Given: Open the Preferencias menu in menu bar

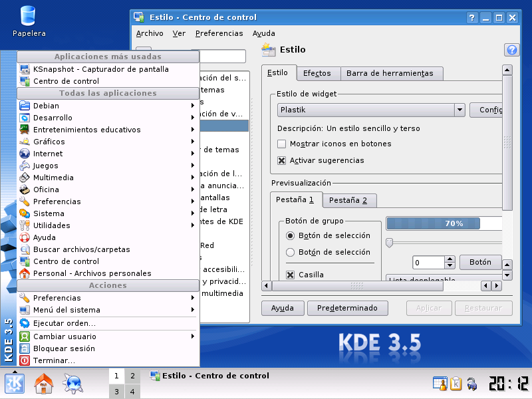Looking at the screenshot, I should (x=219, y=33).
